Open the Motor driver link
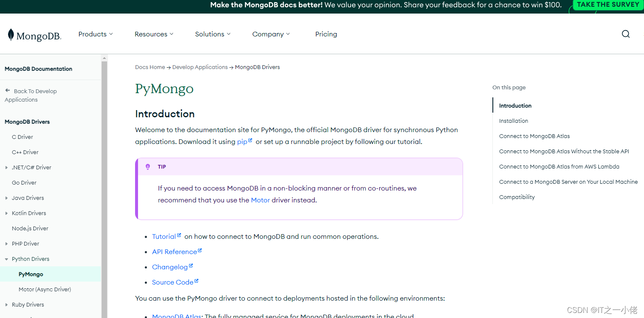Screen dimensions: 644x318 [260, 200]
